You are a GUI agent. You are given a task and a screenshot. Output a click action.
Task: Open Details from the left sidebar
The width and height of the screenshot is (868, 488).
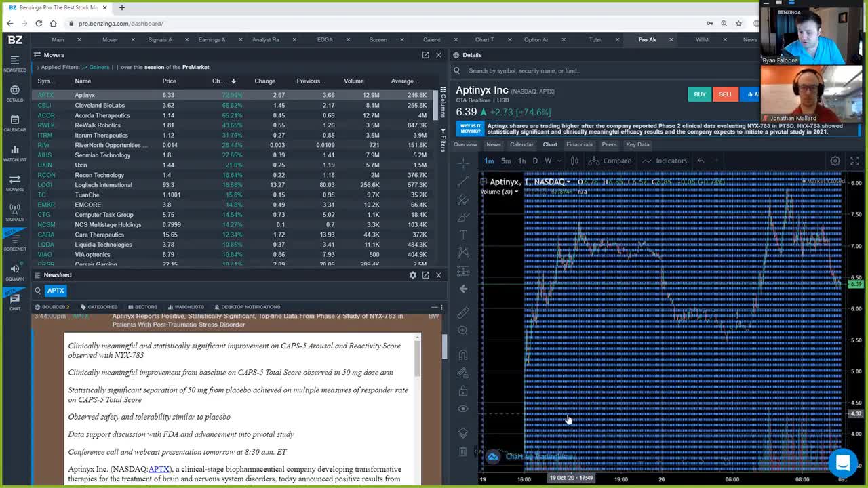click(x=15, y=94)
